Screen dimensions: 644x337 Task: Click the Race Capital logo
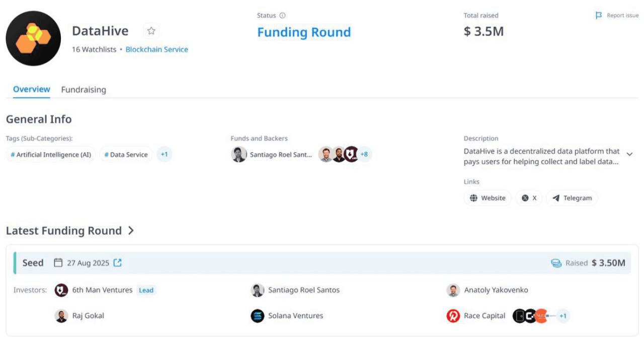[x=453, y=316]
